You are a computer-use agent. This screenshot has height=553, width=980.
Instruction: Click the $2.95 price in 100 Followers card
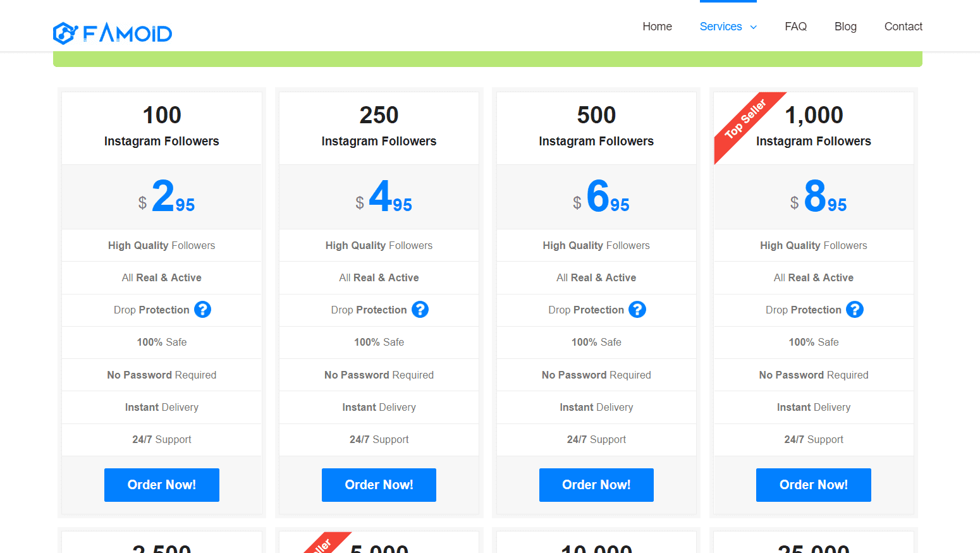(167, 197)
